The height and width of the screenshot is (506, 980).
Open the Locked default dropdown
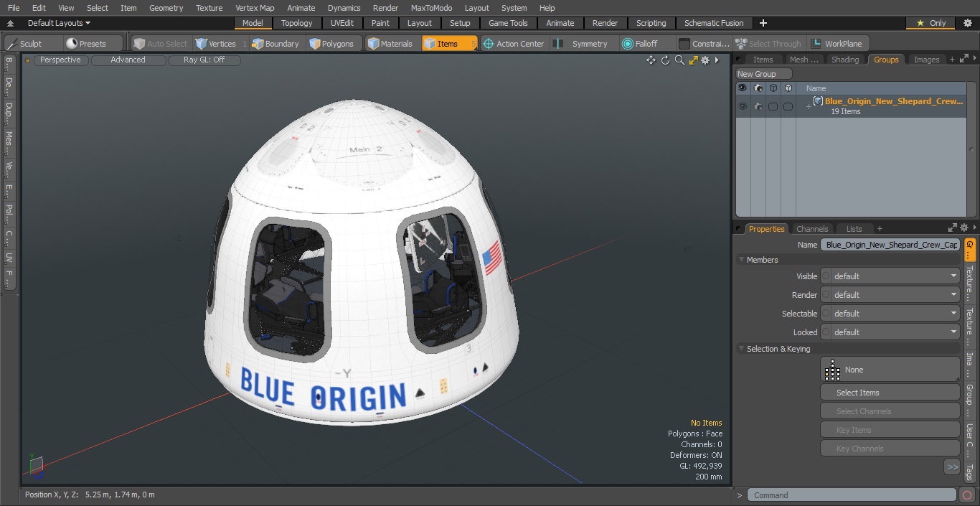(895, 332)
